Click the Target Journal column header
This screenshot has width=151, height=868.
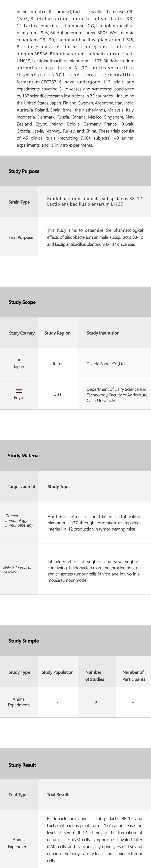tap(21, 486)
